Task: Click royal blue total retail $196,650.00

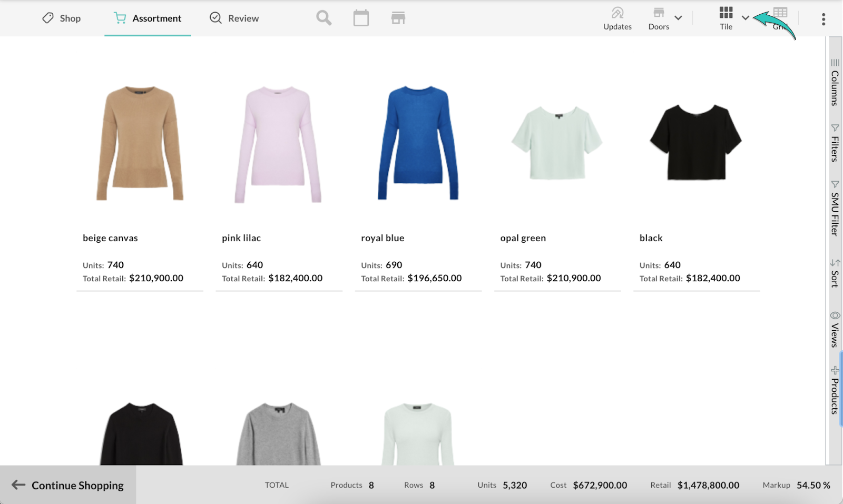Action: point(435,278)
